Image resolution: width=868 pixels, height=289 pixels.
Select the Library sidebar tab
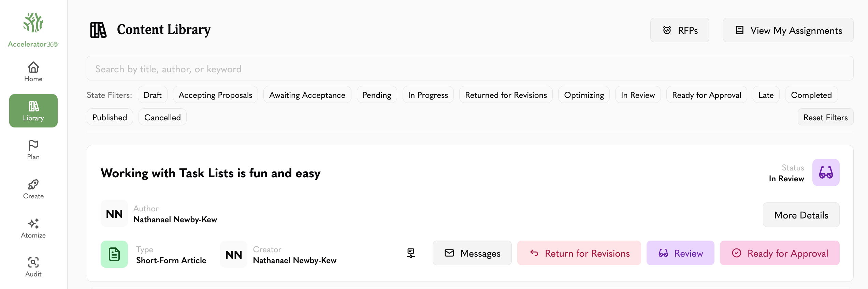coord(33,111)
